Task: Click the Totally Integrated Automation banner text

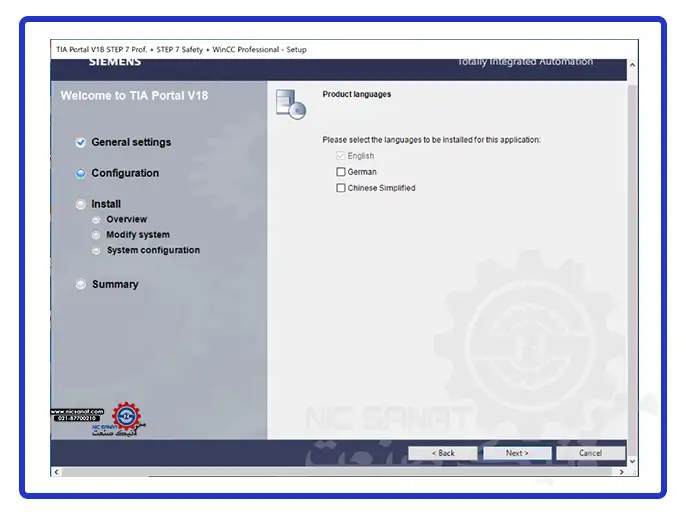Action: click(525, 62)
